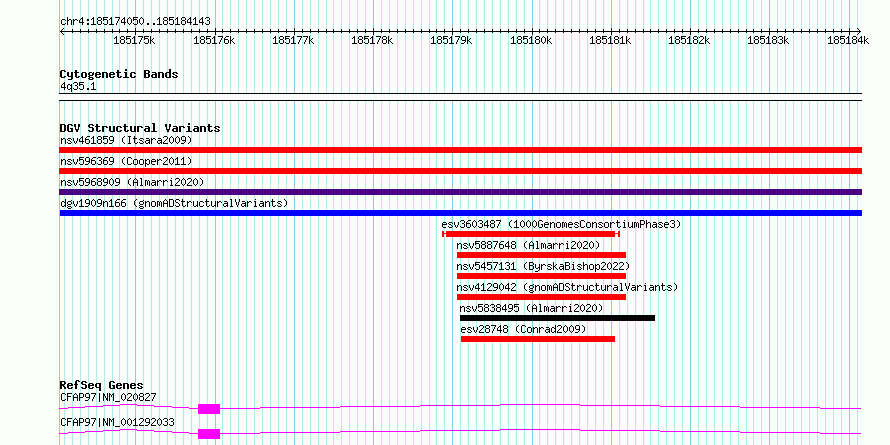
Task: Click the 185178k ruler tick label
Action: pyautogui.click(x=372, y=40)
